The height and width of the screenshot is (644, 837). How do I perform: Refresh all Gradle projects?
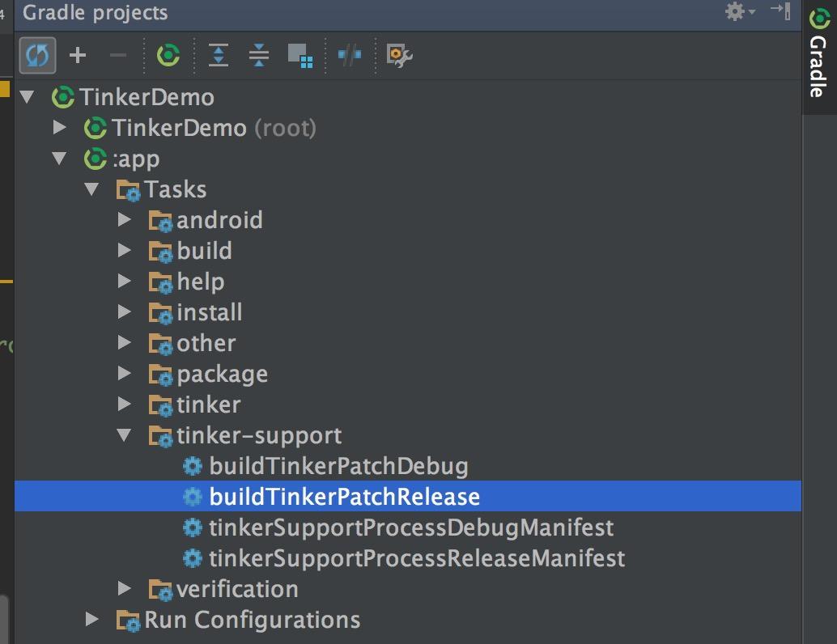pos(37,55)
